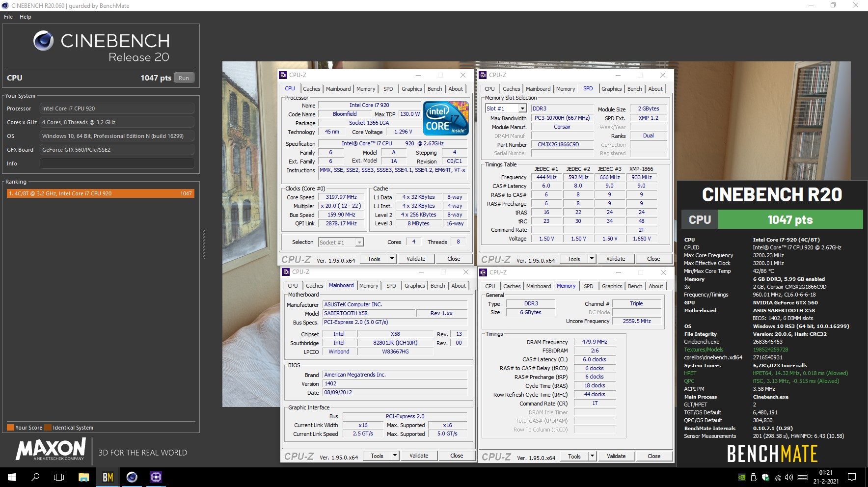Viewport: 868px width, 487px height.
Task: Expand Slot #1 memory slot dropdown
Action: pyautogui.click(x=522, y=108)
